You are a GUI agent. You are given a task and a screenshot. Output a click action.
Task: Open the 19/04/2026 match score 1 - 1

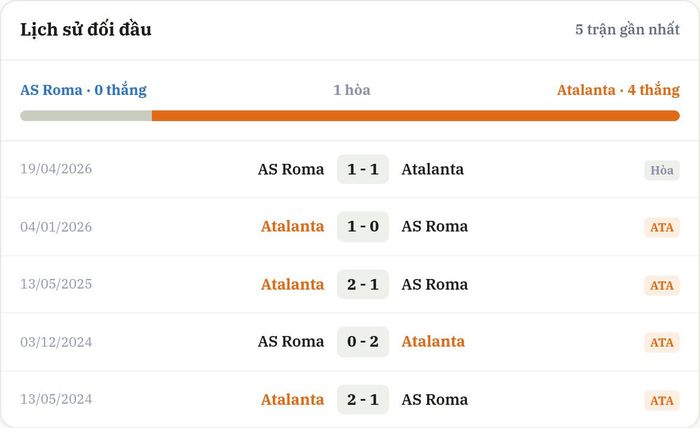[x=363, y=169]
